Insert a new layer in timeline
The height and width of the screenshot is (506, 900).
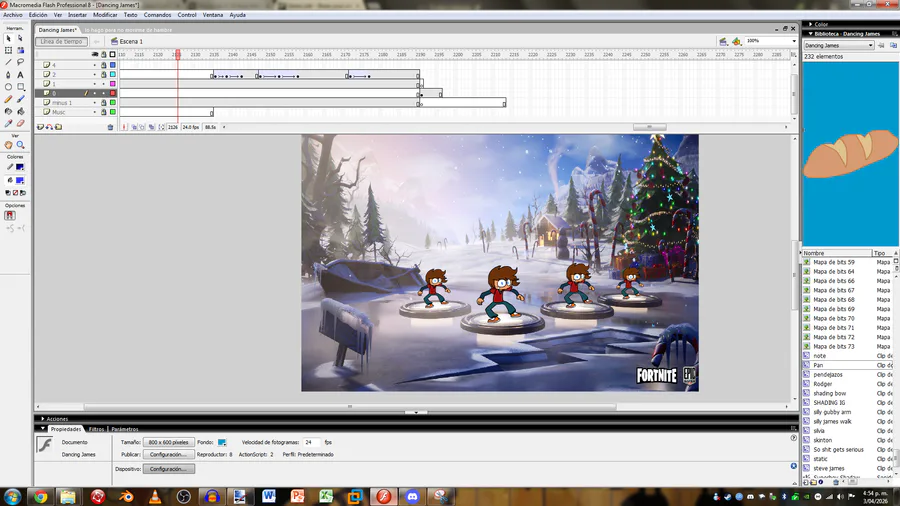point(40,127)
